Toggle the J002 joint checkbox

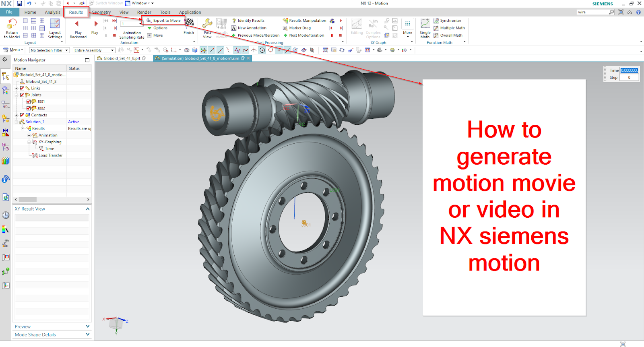pyautogui.click(x=29, y=108)
